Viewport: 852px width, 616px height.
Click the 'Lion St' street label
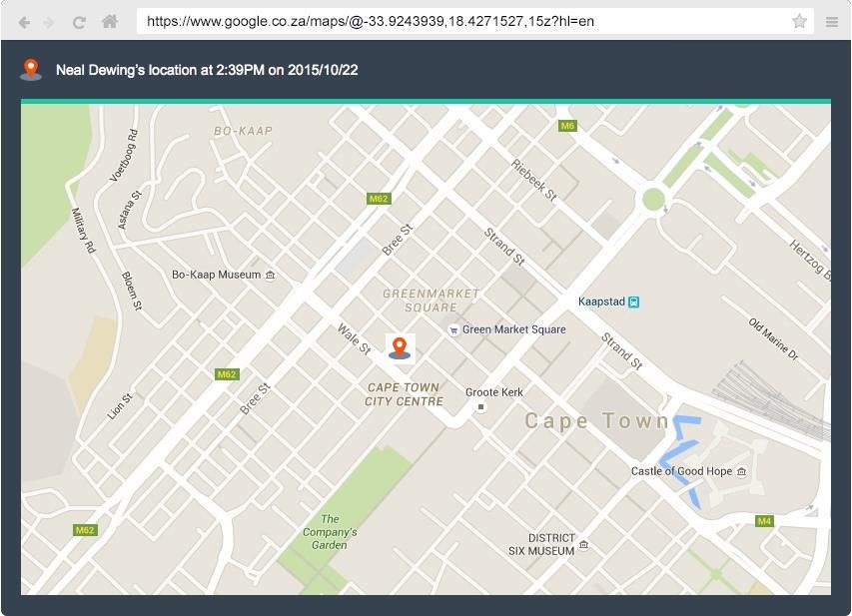click(x=120, y=406)
